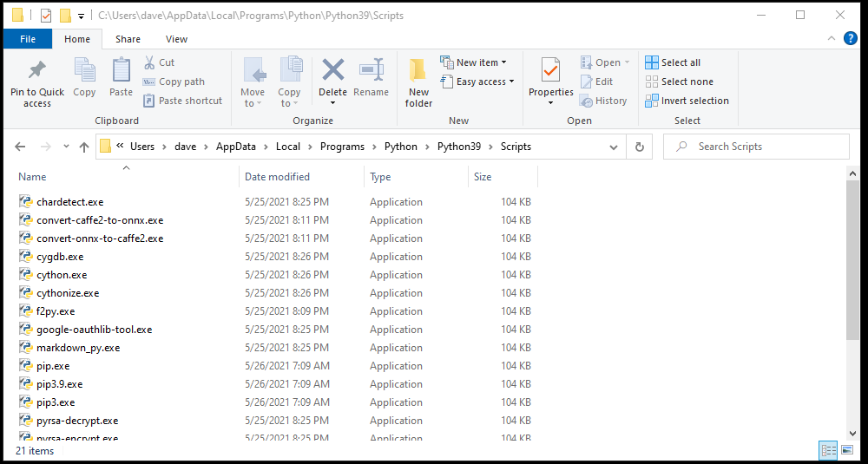Navigate to Programs breadcrumb segment
The image size is (868, 464).
(342, 147)
